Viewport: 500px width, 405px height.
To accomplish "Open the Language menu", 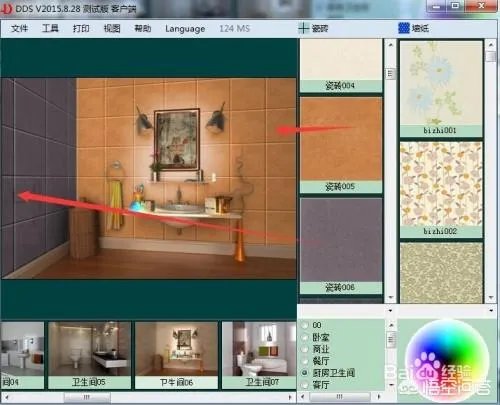I will coord(185,29).
